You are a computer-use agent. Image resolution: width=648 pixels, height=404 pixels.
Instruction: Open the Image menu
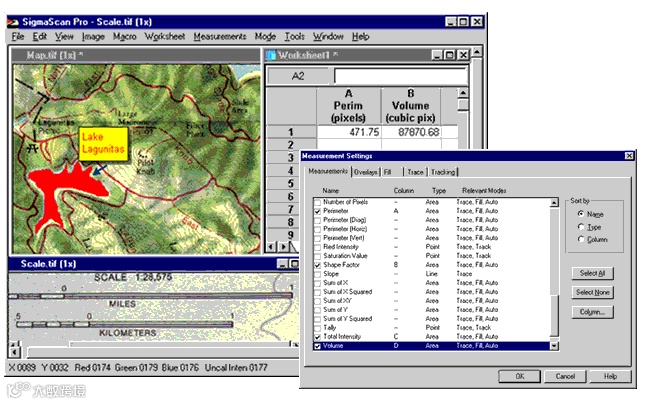click(93, 37)
